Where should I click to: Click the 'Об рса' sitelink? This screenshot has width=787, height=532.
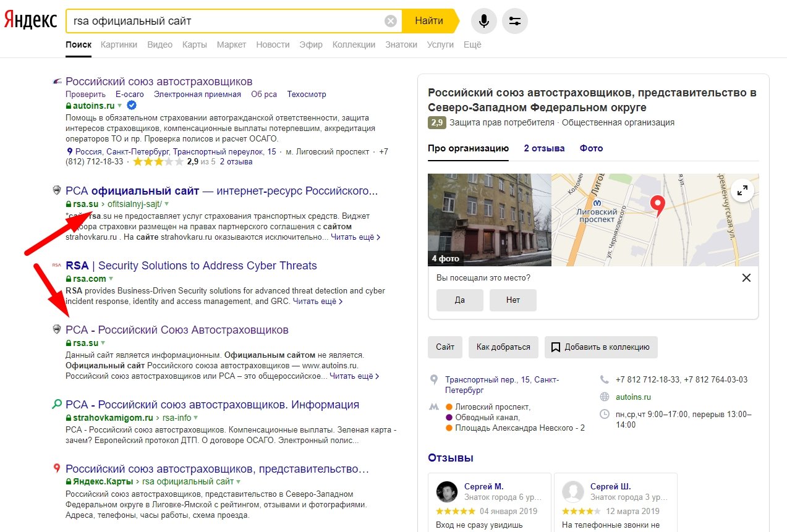click(x=264, y=95)
